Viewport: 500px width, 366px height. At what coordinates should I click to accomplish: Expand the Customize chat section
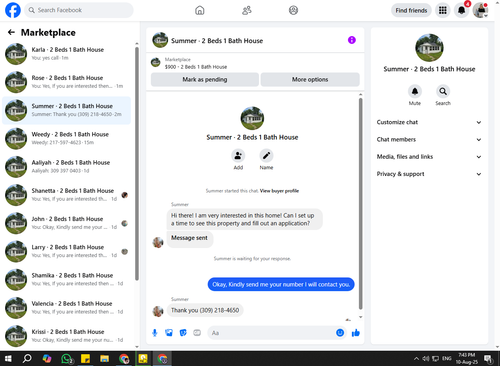pyautogui.click(x=429, y=122)
